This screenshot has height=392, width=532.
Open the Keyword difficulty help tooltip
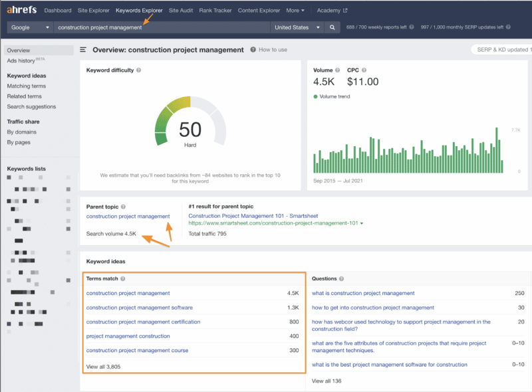[x=138, y=70]
